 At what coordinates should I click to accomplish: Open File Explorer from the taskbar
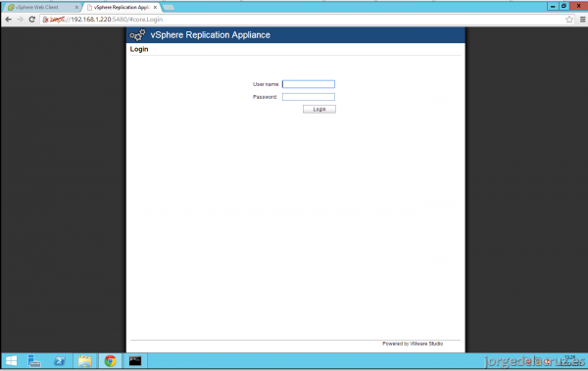tap(84, 361)
